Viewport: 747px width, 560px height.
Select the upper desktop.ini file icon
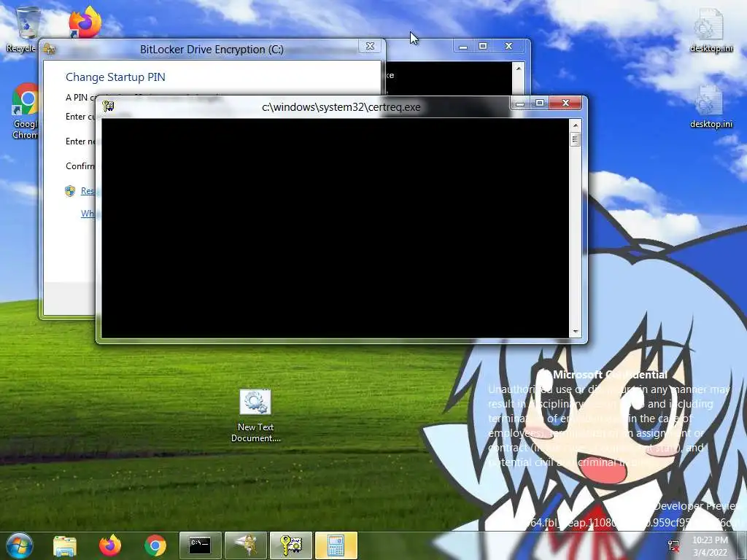click(x=711, y=30)
